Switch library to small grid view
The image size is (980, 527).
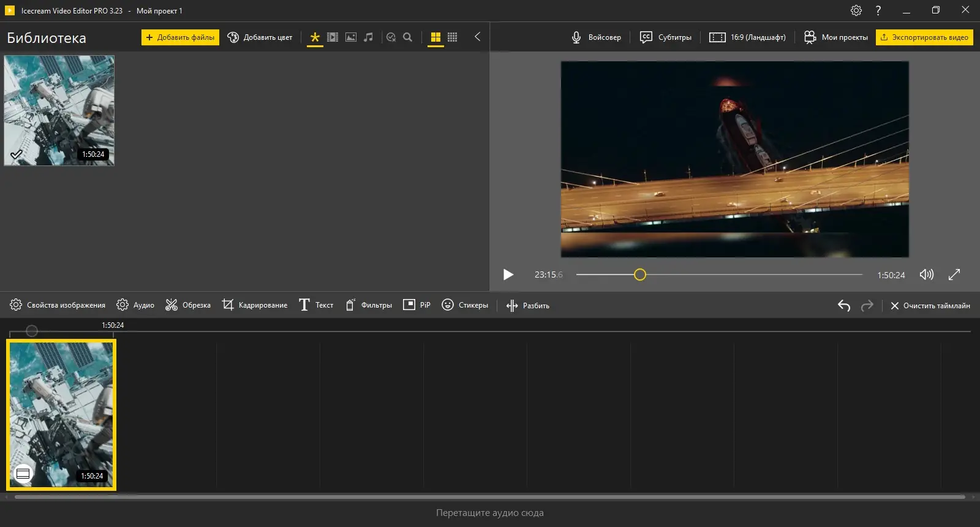tap(453, 37)
